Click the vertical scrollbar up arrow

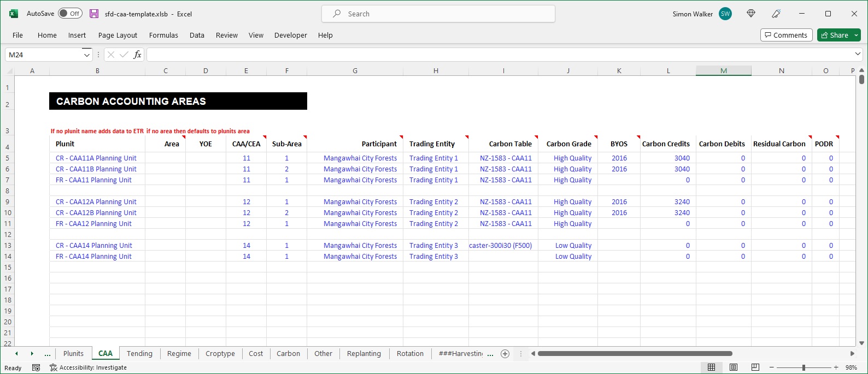[862, 70]
